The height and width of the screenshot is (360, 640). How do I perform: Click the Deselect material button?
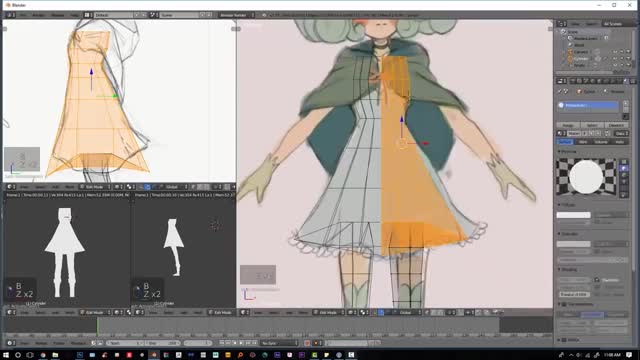point(616,125)
